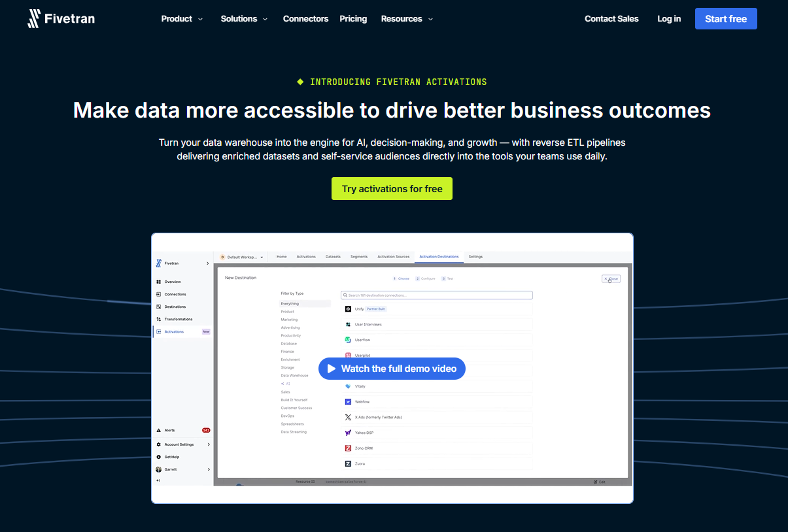788x532 pixels.
Task: Open the Connectors nav item
Action: pyautogui.click(x=305, y=19)
